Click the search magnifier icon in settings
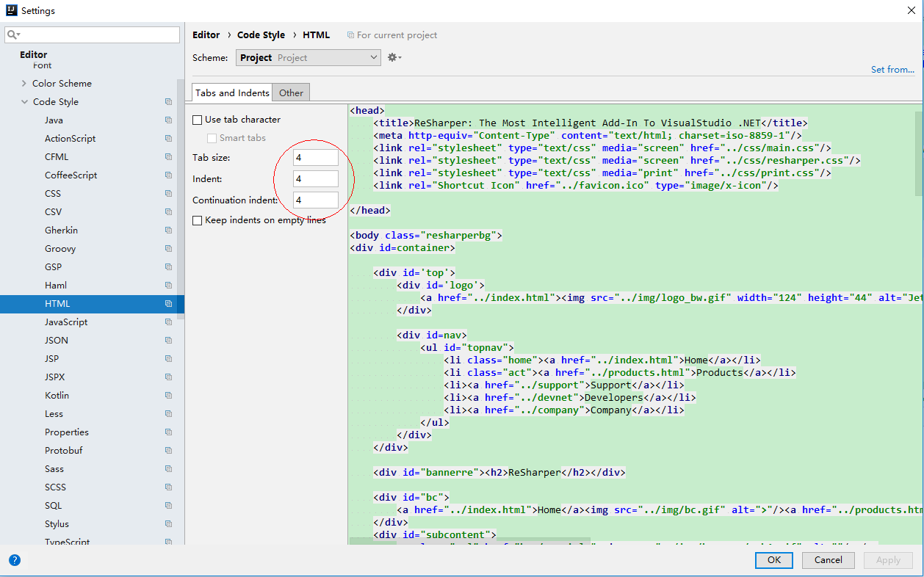Viewport: 924px width, 577px height. (13, 35)
